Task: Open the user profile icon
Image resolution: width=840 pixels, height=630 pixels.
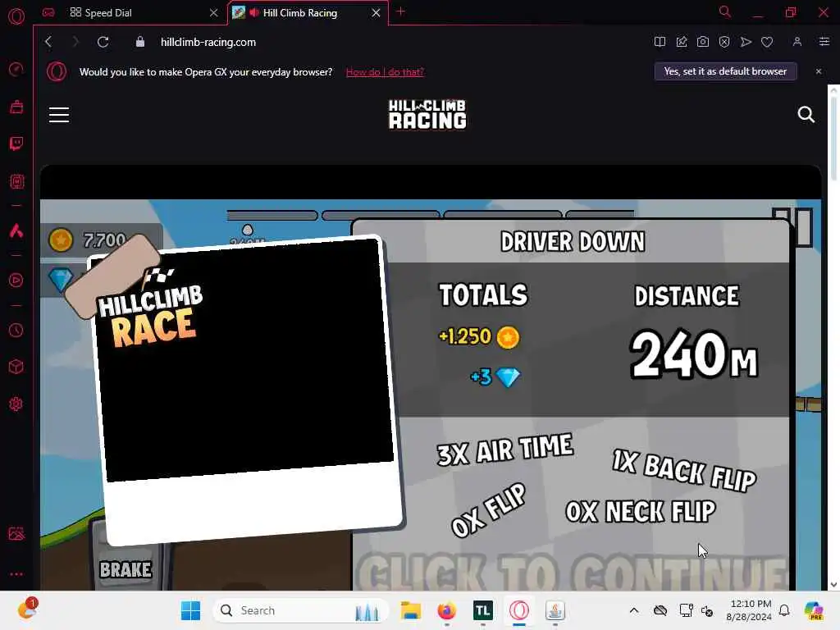Action: (x=797, y=42)
